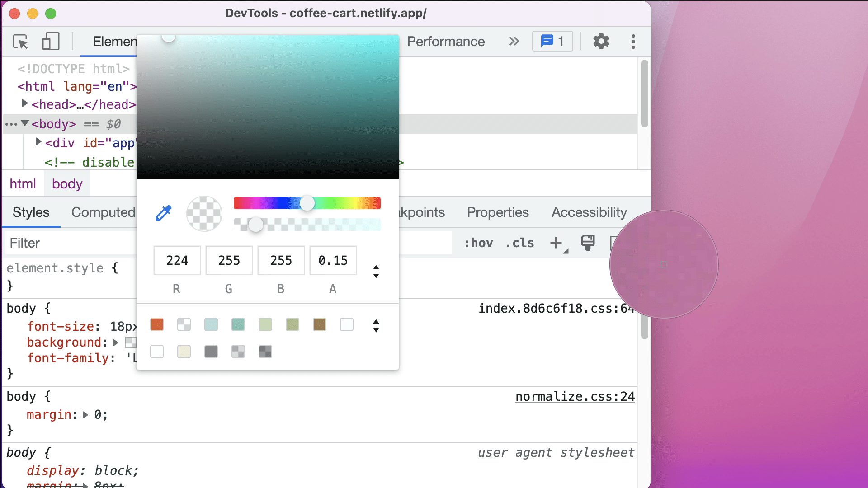Open the element inspector selector tool

point(21,41)
